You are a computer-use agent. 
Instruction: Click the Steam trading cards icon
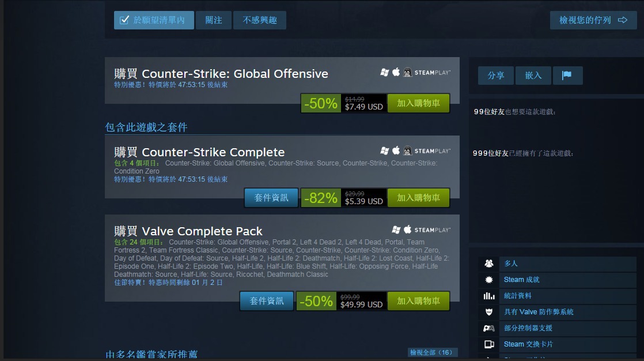(x=488, y=344)
